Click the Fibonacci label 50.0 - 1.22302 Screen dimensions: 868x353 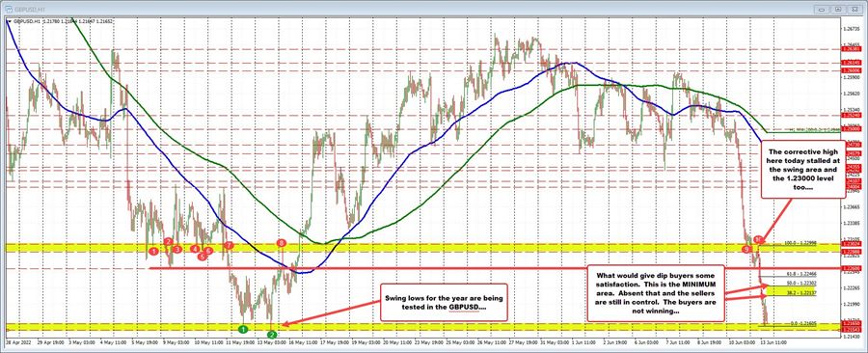[x=801, y=284]
